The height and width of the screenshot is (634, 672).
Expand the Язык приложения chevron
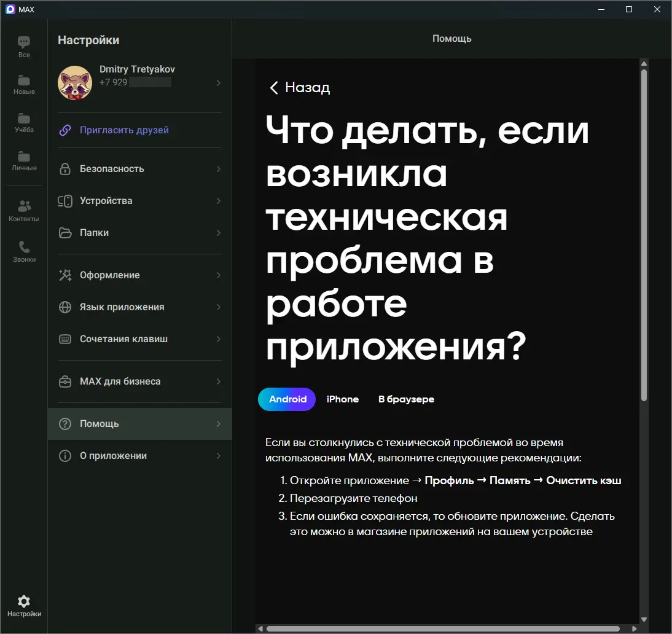219,307
